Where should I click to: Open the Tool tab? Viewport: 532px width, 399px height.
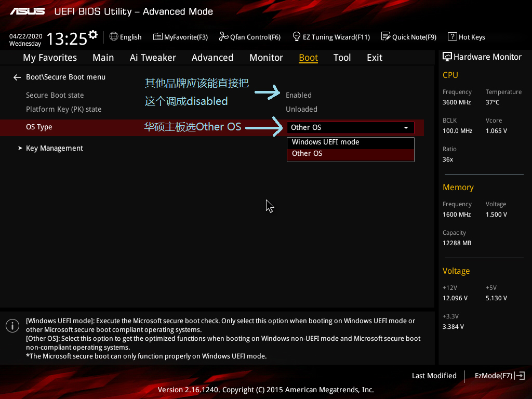[x=342, y=58]
